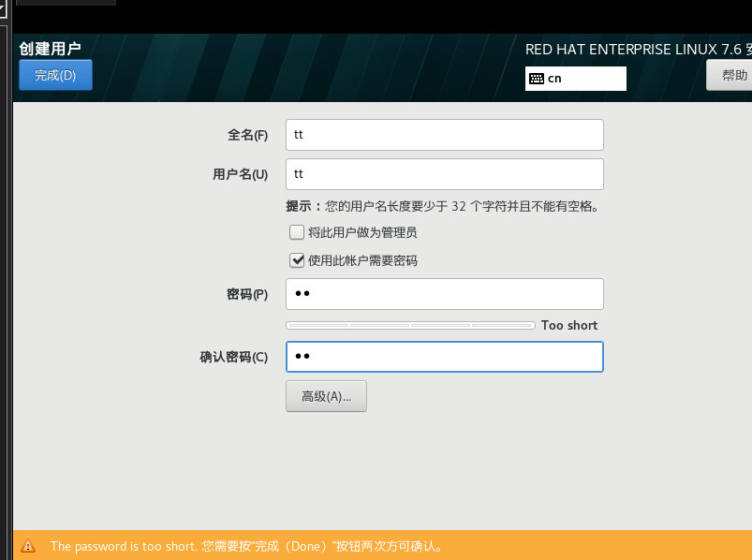The width and height of the screenshot is (752, 560).
Task: Click the 完成(D) done button
Action: [55, 75]
